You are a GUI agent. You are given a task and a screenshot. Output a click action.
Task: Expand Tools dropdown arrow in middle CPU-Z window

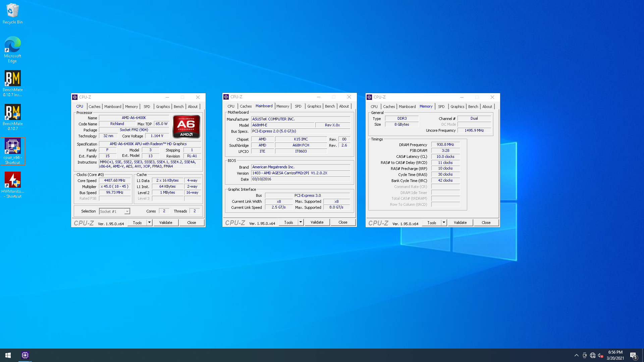[x=301, y=222]
